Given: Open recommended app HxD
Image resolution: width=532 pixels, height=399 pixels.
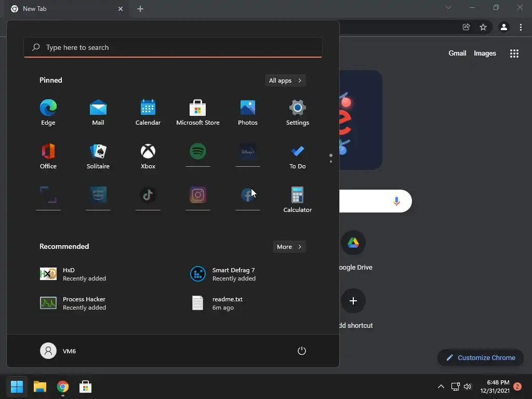Looking at the screenshot, I should coord(73,274).
